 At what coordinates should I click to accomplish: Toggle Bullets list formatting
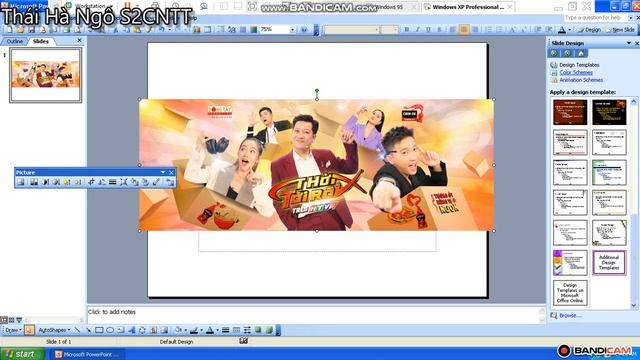tap(500, 29)
